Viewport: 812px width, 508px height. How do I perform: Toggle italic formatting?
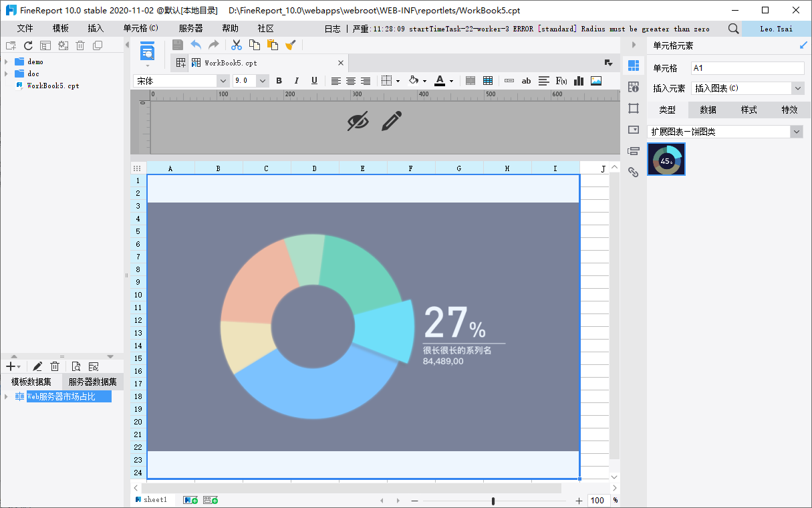click(x=297, y=81)
